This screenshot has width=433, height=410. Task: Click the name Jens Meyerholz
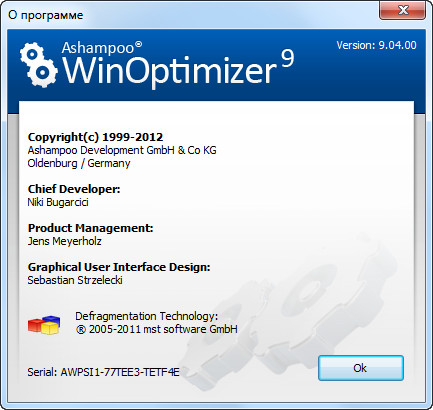pyautogui.click(x=65, y=241)
